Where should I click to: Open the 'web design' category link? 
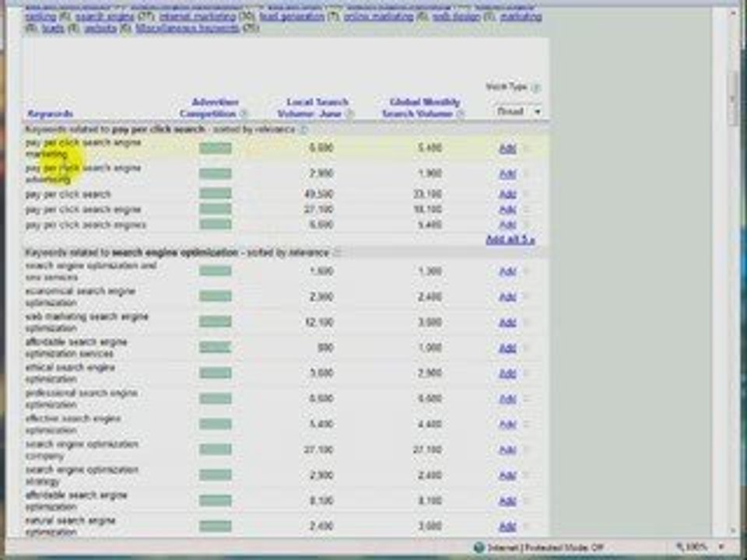point(457,16)
